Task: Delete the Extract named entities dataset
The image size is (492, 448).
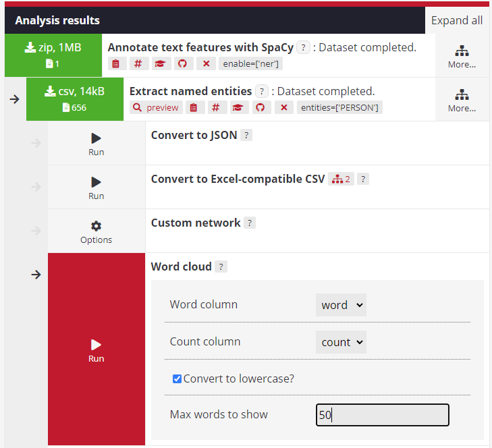Action: coord(283,107)
